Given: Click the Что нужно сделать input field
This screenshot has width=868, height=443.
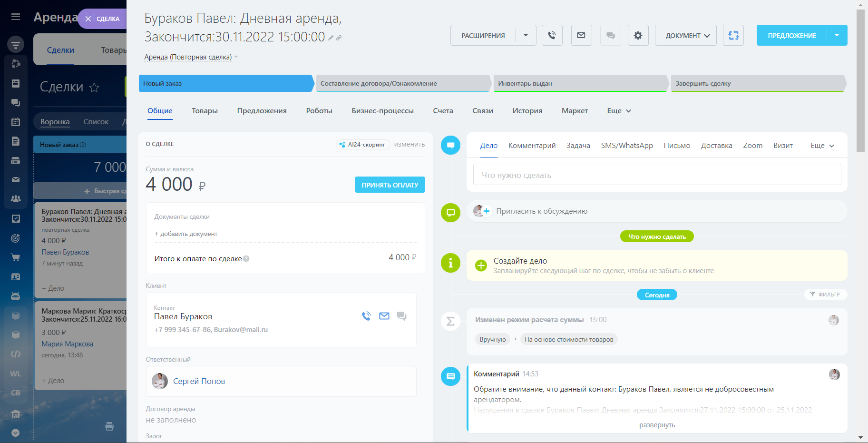Looking at the screenshot, I should point(656,175).
